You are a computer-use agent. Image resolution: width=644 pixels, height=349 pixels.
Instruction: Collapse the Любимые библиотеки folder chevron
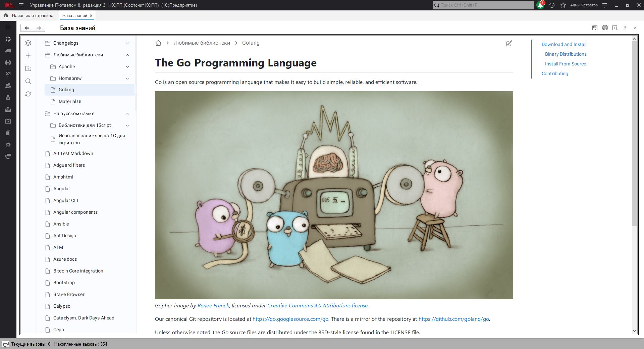pyautogui.click(x=127, y=55)
